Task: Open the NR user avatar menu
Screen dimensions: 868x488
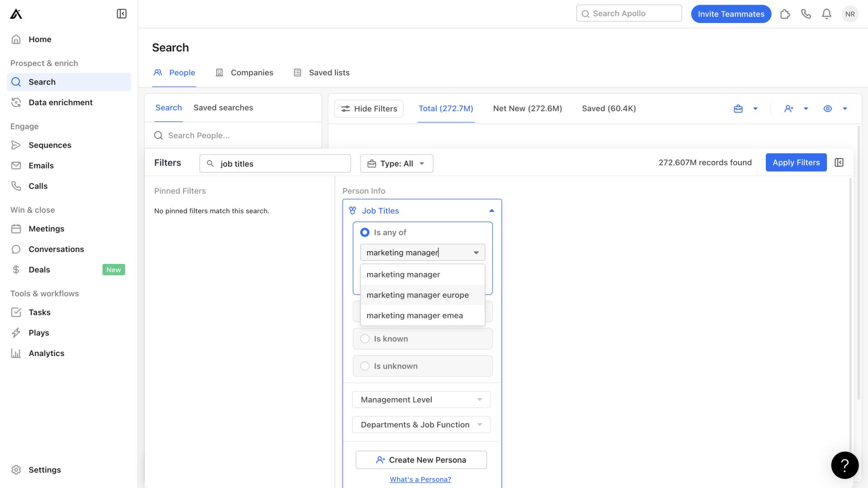Action: [850, 14]
